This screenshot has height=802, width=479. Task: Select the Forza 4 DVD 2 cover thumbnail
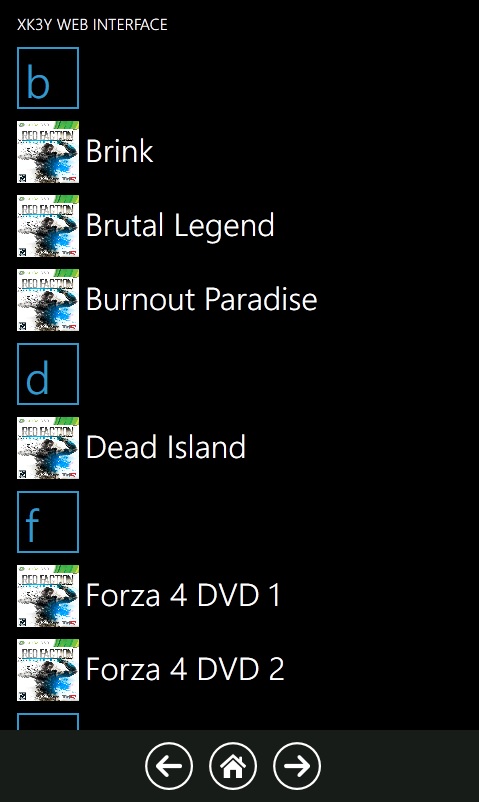coord(48,670)
